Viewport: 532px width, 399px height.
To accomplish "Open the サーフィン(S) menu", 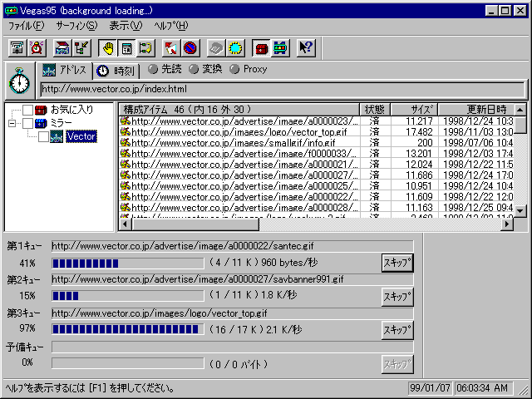I will [76, 26].
